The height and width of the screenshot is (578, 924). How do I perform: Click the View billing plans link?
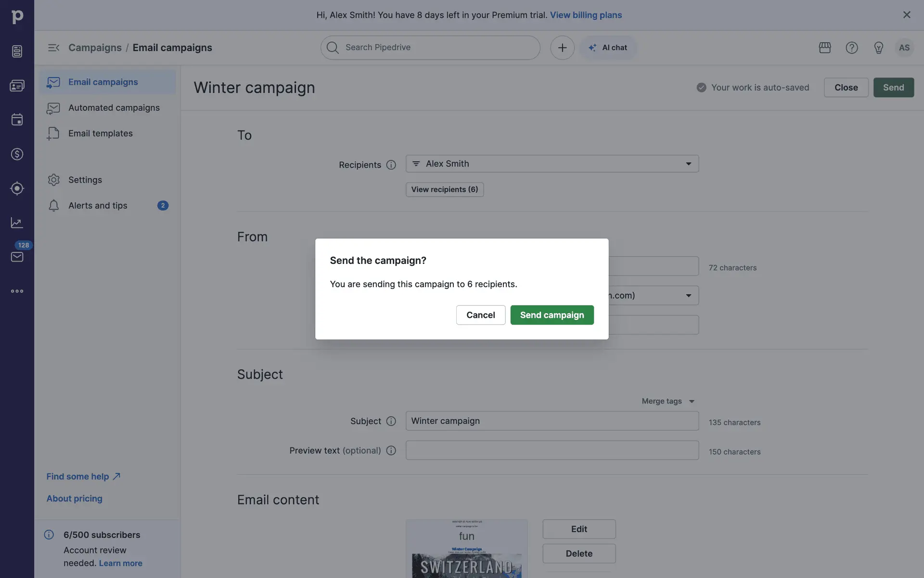(x=586, y=15)
